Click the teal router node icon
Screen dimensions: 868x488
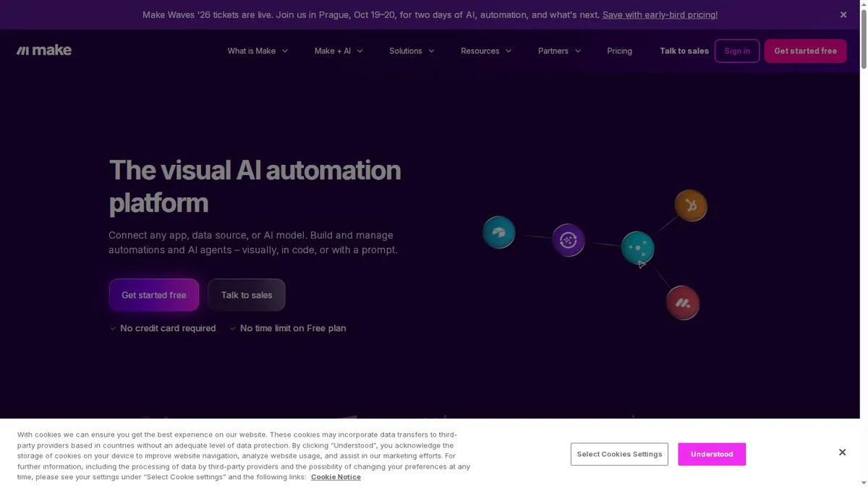638,247
